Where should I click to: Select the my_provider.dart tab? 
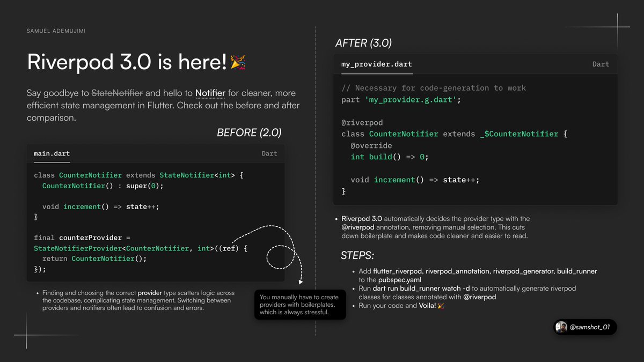[x=377, y=64]
